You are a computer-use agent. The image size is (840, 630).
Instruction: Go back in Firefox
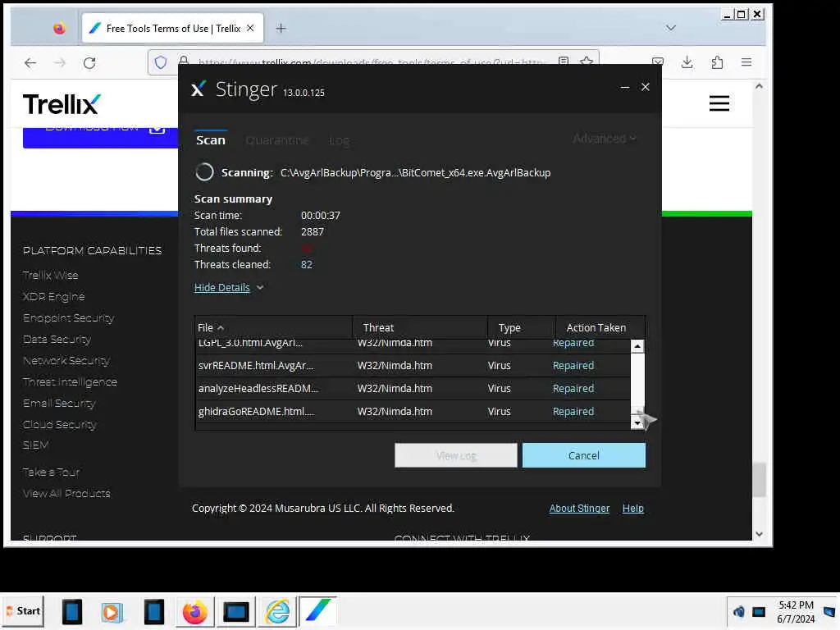(x=30, y=62)
